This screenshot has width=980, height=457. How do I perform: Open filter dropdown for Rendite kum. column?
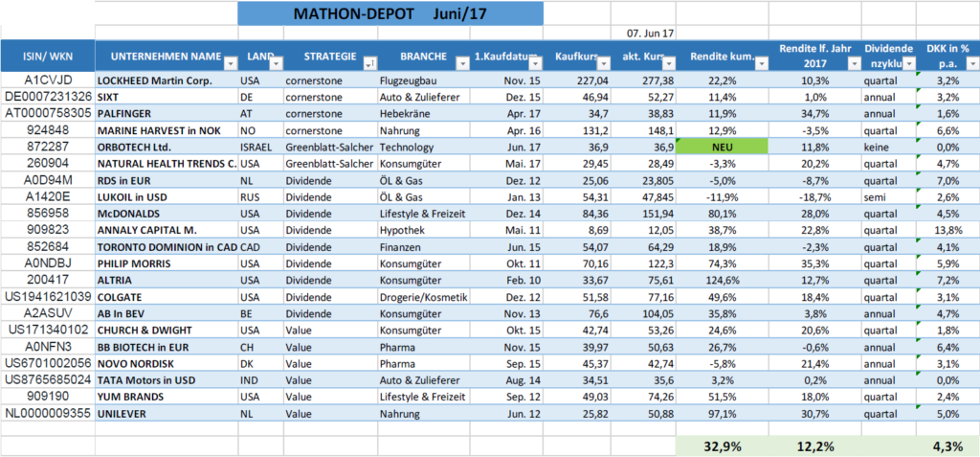[761, 63]
